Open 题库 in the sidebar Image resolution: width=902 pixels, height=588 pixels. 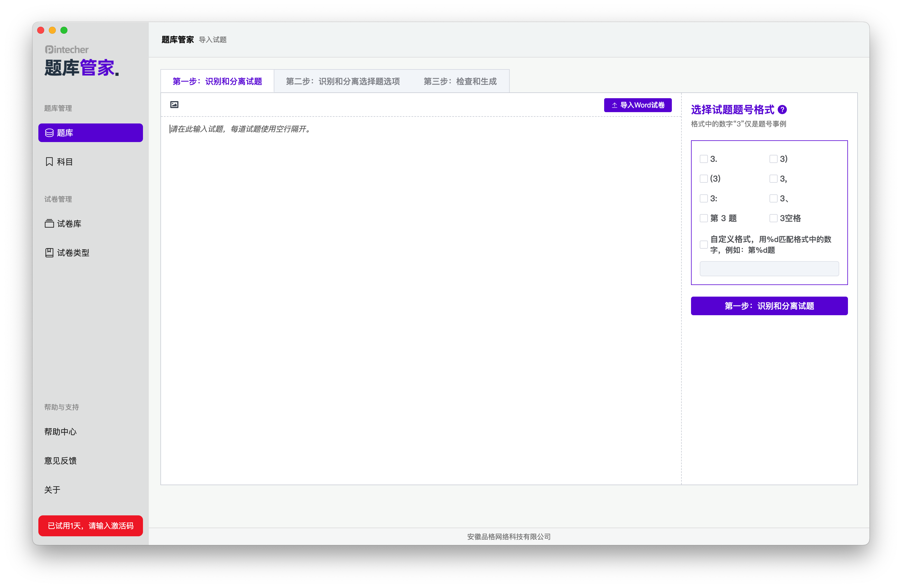tap(91, 133)
